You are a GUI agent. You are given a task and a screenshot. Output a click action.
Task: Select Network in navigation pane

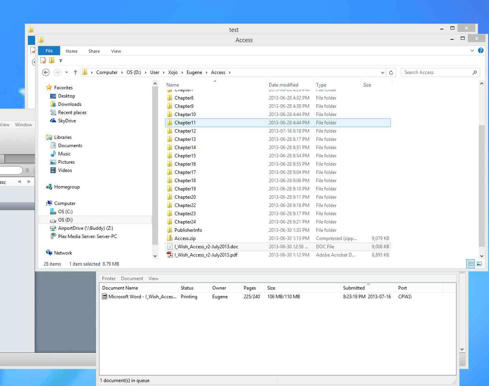point(63,253)
